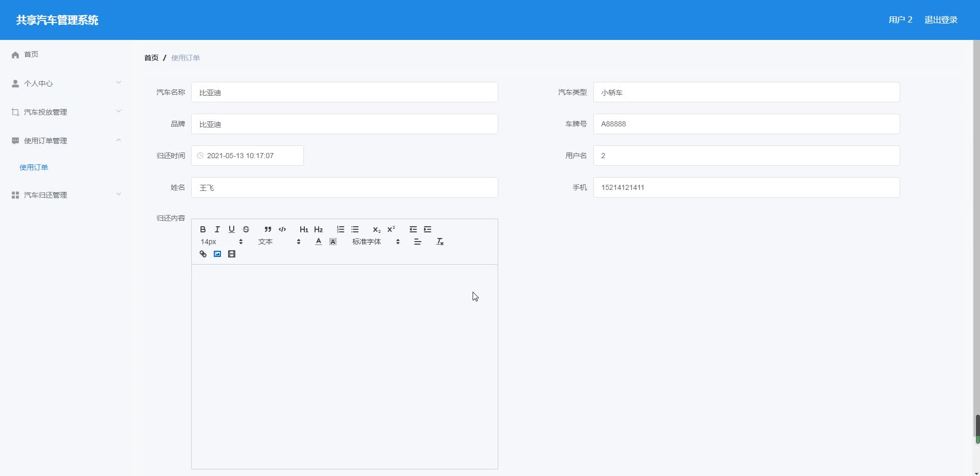Click inside the 归还内容 editor area

345,366
